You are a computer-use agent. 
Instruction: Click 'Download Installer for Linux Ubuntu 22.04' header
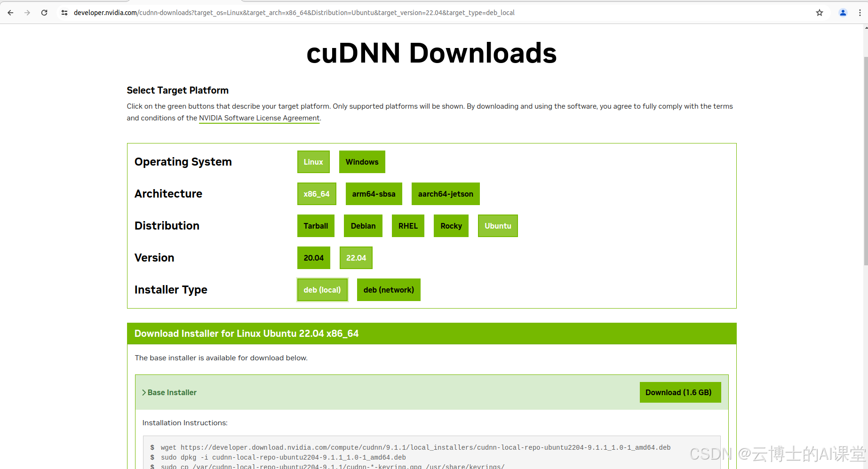(247, 334)
